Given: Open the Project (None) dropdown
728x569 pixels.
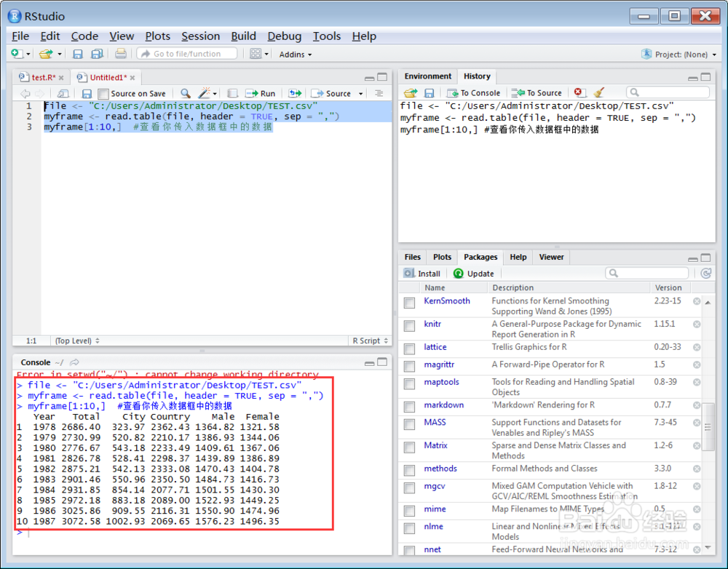Looking at the screenshot, I should (x=678, y=55).
